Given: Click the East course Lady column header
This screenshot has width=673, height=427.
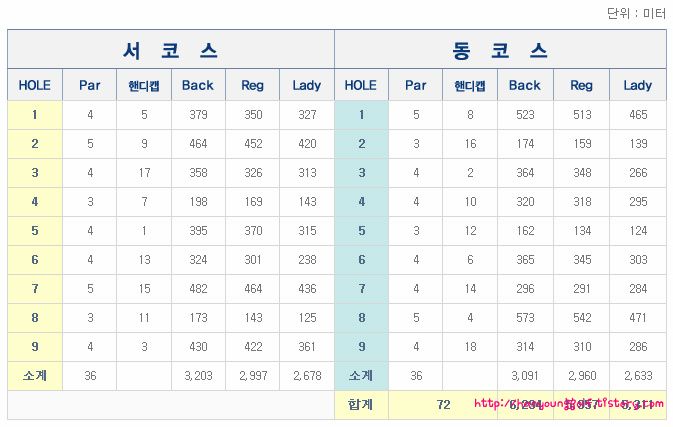Looking at the screenshot, I should tap(638, 85).
